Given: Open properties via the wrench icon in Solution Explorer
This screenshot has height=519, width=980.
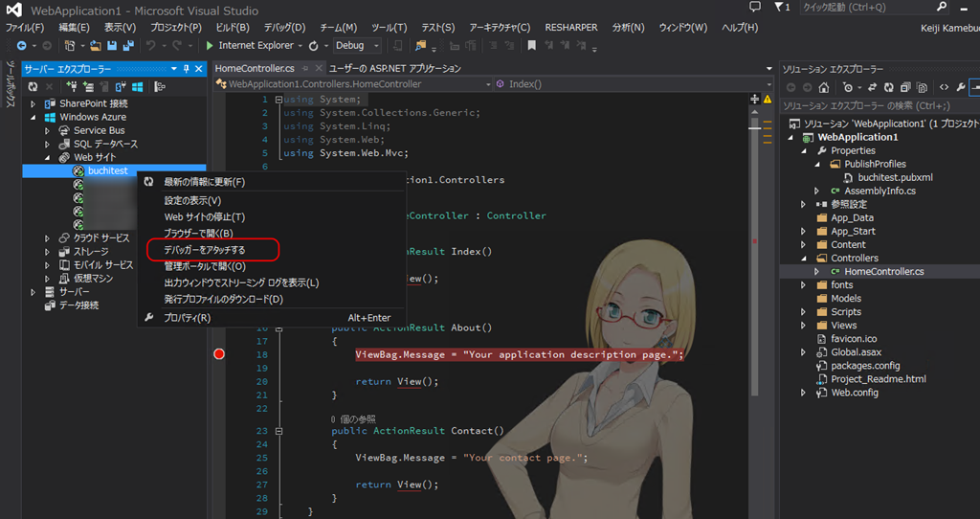Looking at the screenshot, I should pyautogui.click(x=961, y=87).
